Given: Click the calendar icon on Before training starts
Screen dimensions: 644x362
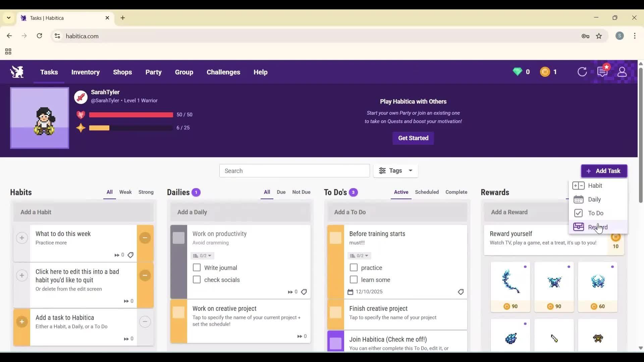Looking at the screenshot, I should tap(350, 292).
